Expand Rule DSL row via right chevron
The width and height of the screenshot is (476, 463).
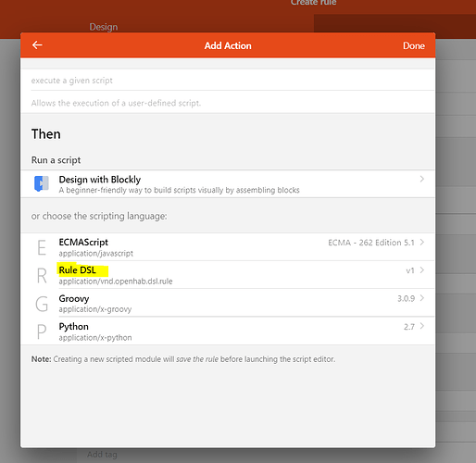[x=421, y=270]
